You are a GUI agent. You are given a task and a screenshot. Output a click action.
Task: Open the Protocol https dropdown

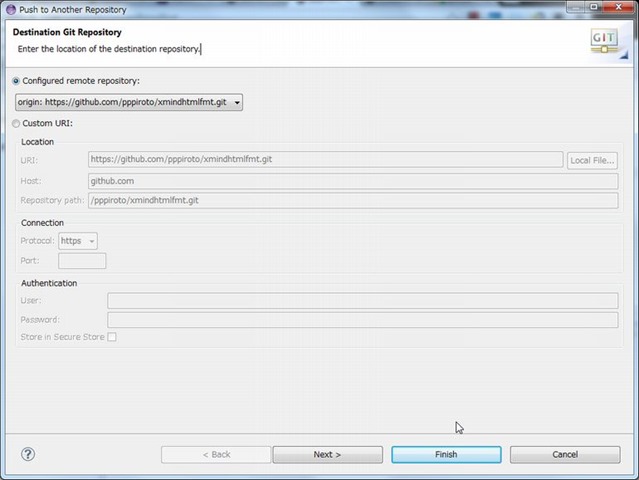[x=78, y=241]
